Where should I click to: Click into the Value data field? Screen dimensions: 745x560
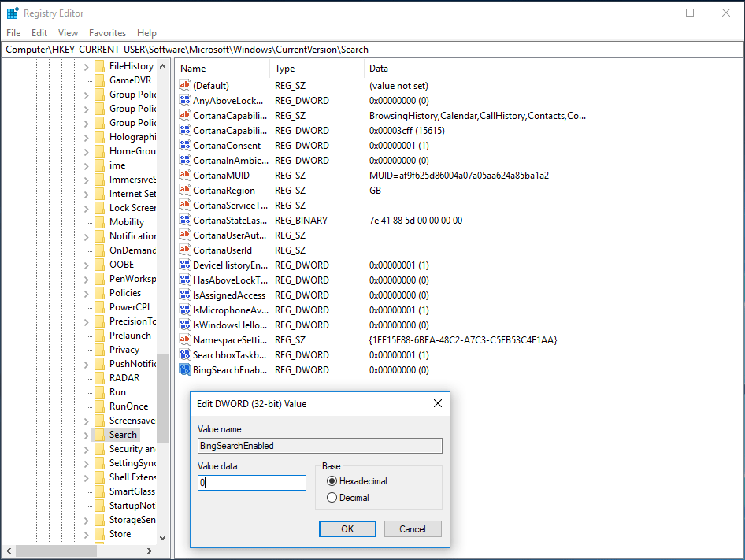[x=252, y=483]
